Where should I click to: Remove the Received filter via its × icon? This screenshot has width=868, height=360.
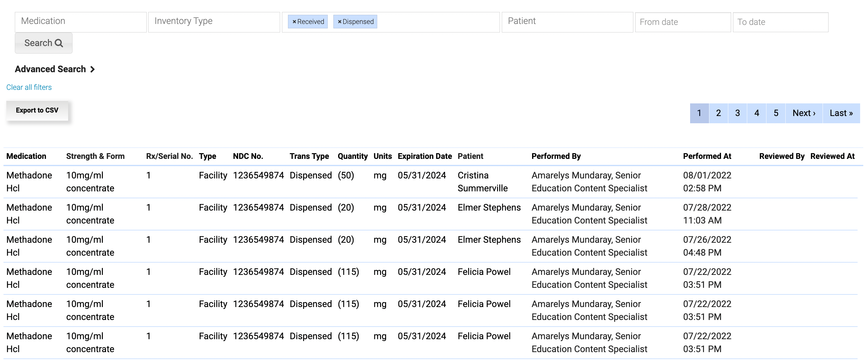(295, 21)
